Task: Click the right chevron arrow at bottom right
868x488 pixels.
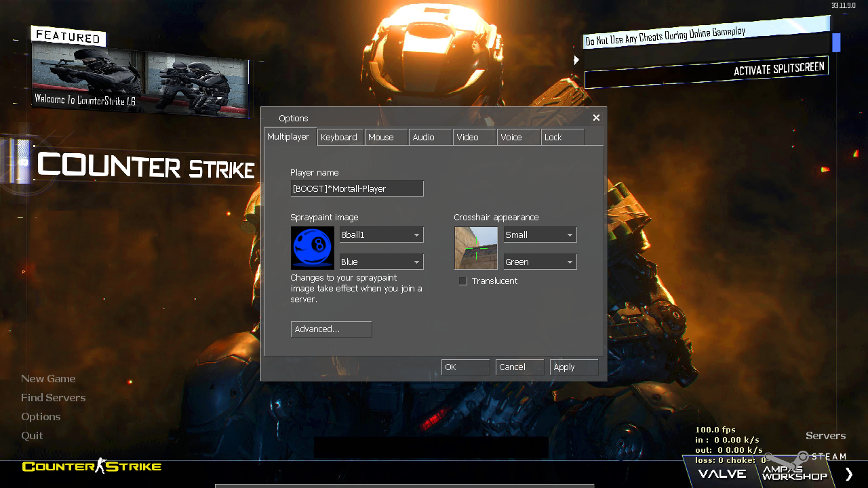Action: 848,474
